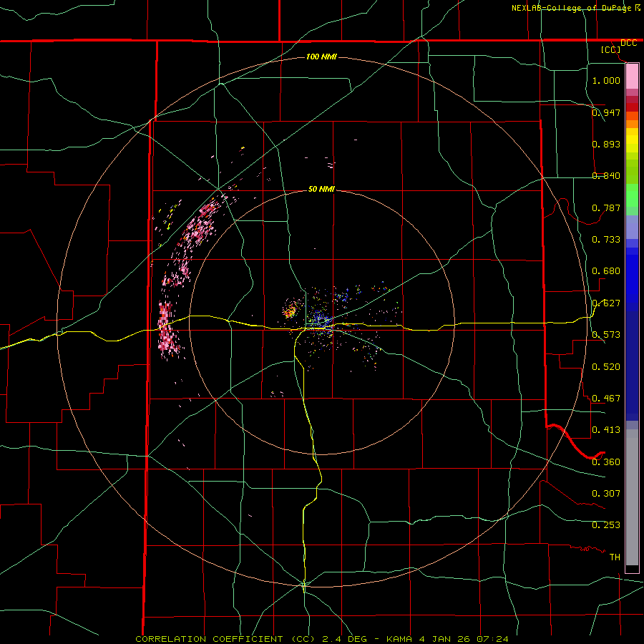644x644 pixels.
Task: Click the 0.360 scale value
Action: click(606, 462)
